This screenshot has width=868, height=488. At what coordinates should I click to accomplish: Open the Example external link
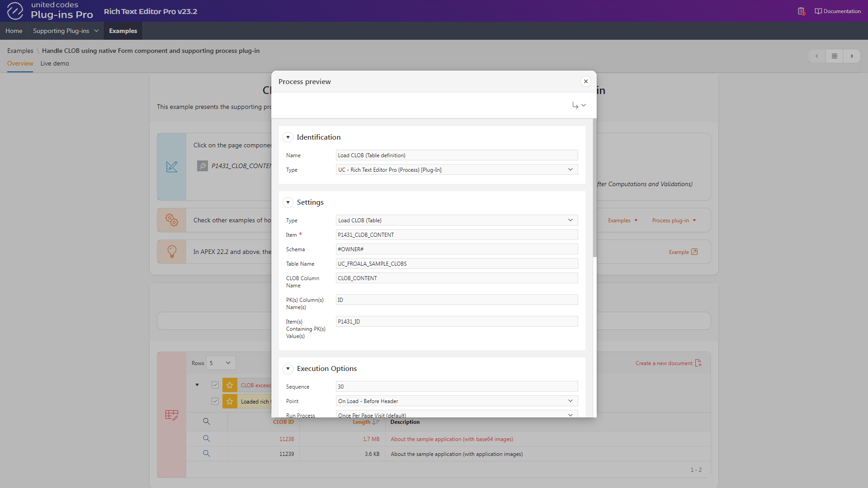point(683,252)
